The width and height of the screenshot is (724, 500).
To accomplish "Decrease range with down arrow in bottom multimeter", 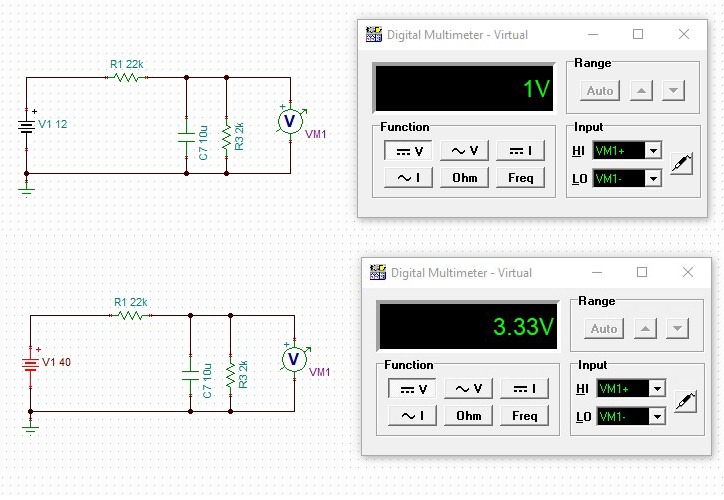I will click(x=677, y=329).
